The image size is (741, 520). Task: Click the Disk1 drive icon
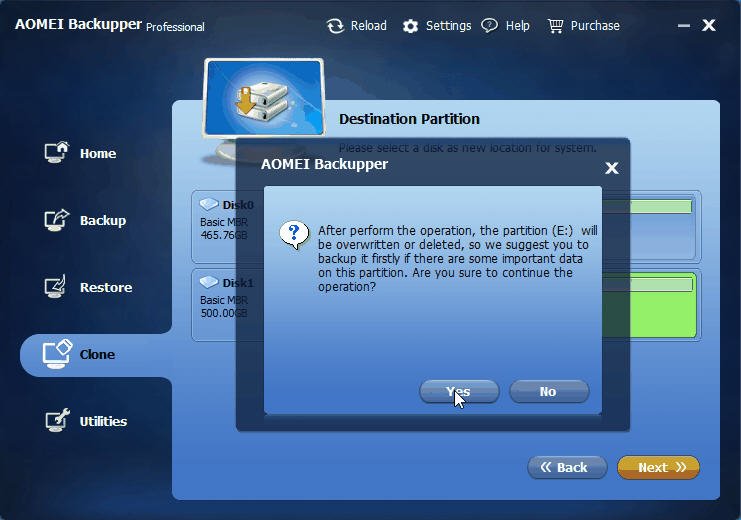209,282
